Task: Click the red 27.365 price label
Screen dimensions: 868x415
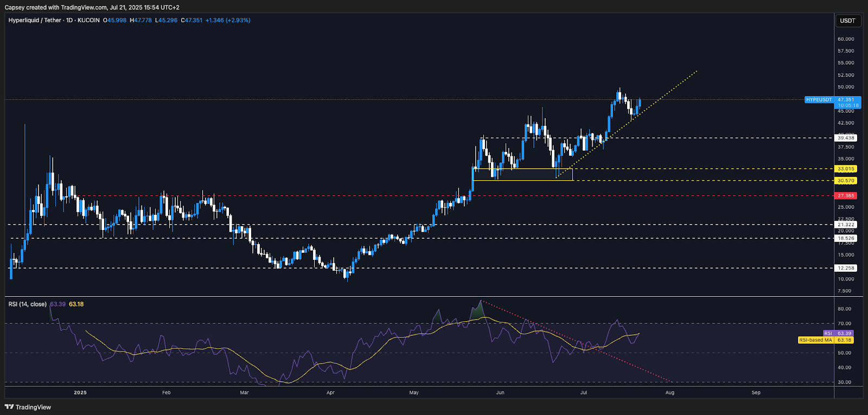Action: pos(846,195)
